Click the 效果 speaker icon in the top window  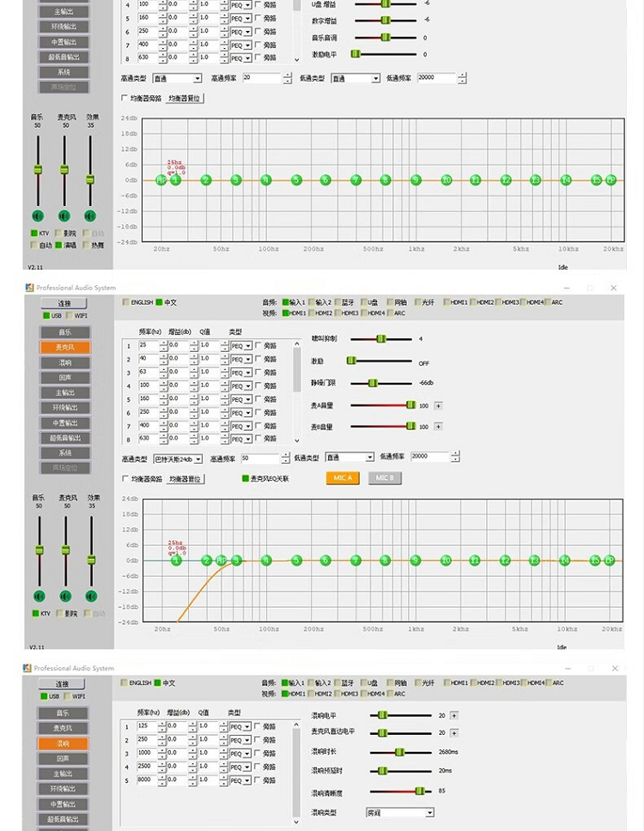click(91, 215)
